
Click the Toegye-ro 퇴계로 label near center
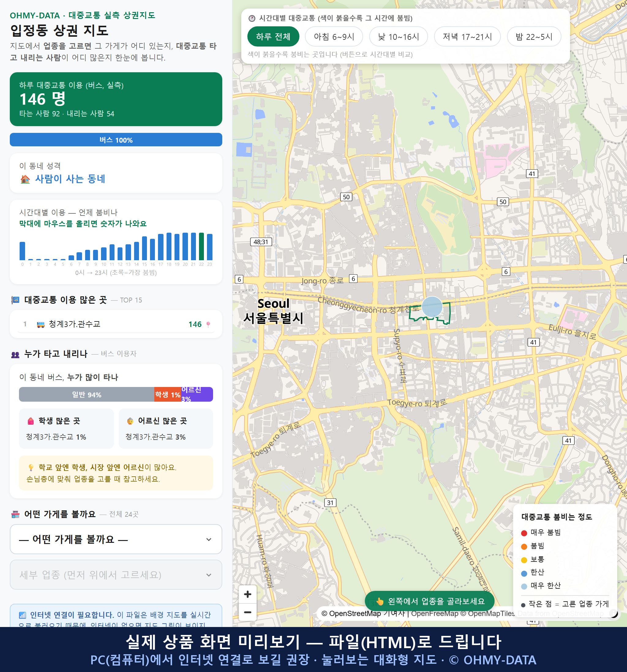[417, 403]
